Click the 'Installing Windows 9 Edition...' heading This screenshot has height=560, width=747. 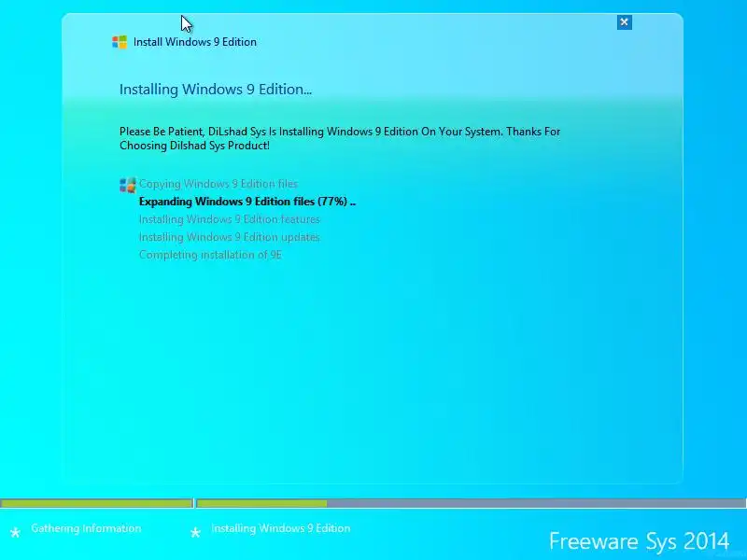[x=216, y=90]
